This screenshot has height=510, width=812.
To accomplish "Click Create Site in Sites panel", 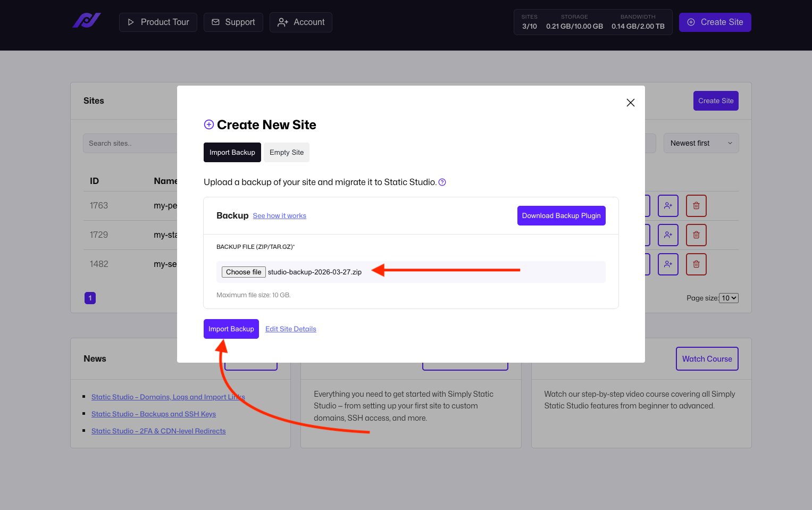I will tap(716, 101).
